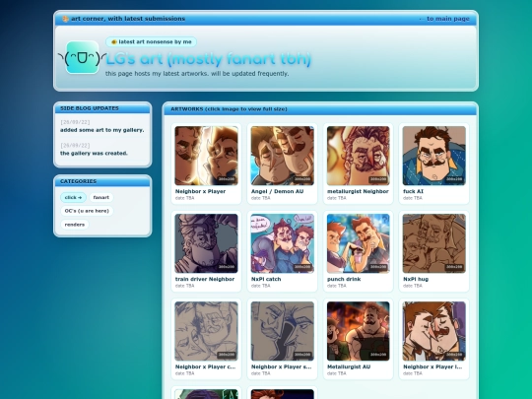Click the smiling face avatar logo
Screen dimensions: 532x399
82,58
